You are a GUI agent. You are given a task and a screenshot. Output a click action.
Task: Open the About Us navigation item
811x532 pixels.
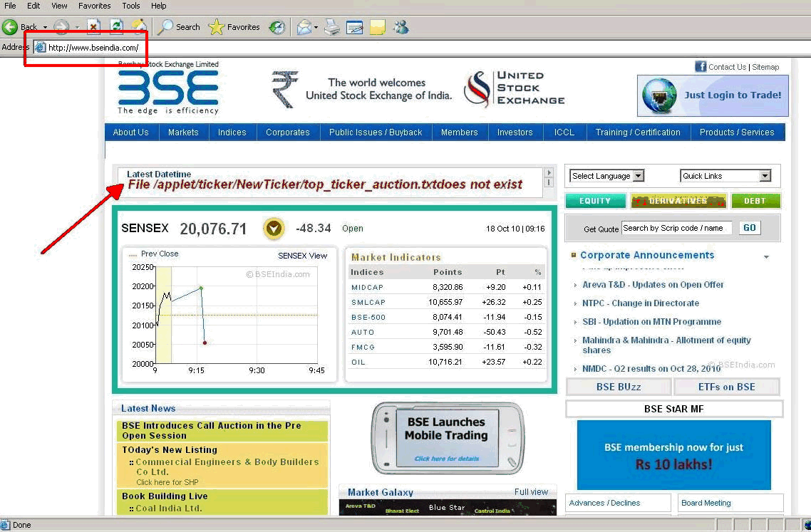pos(131,132)
